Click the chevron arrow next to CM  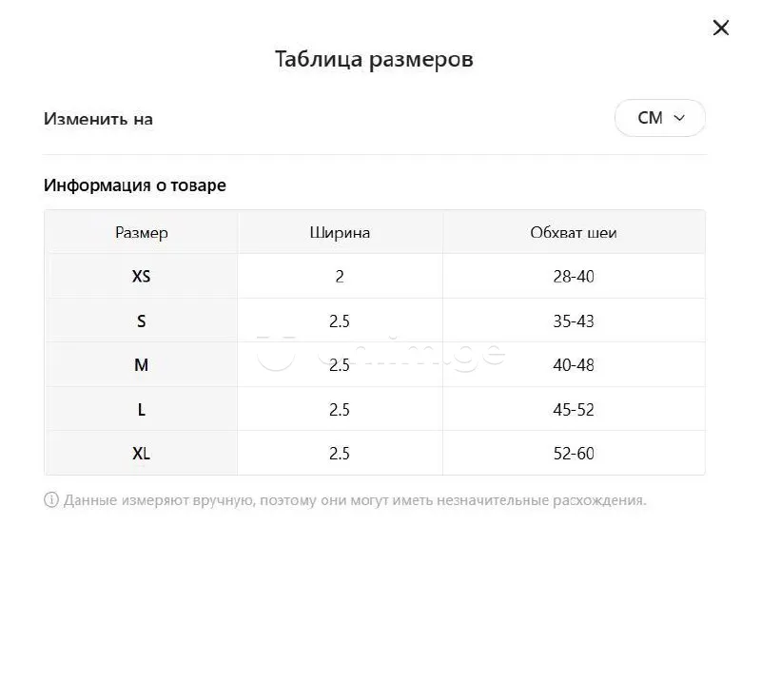point(679,118)
